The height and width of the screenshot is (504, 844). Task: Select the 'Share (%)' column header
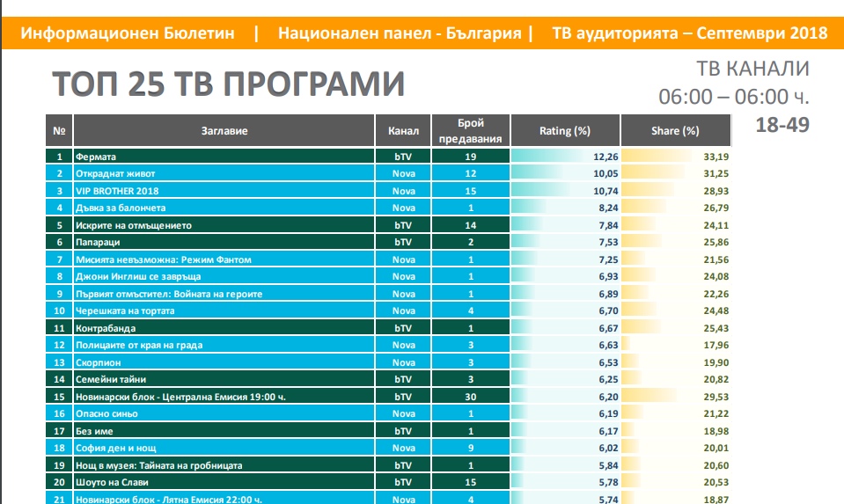pos(675,131)
